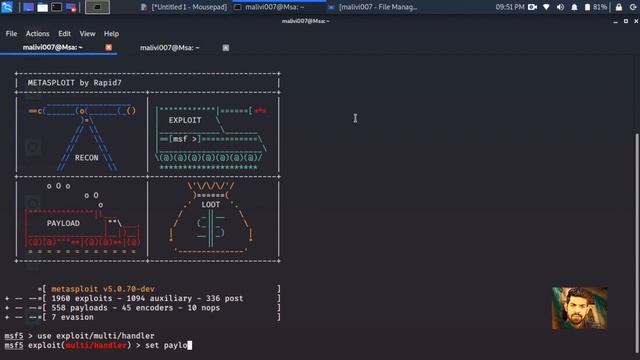Select the workspace switcher thumbnail
Screen dimensions: 640x360
click(97, 7)
